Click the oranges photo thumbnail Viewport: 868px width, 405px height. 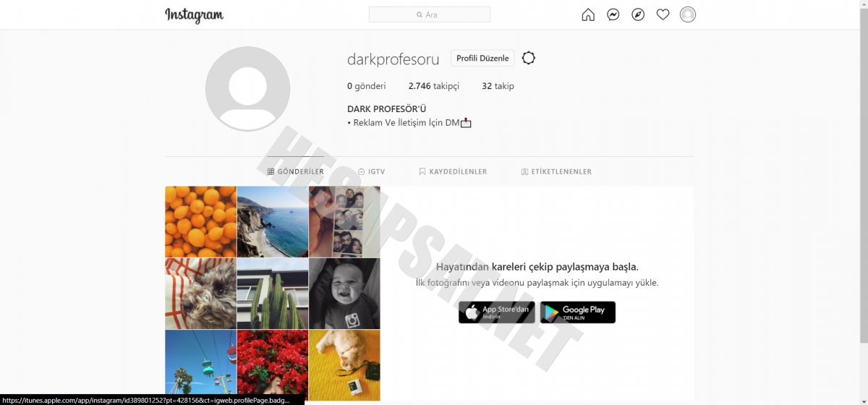coord(200,222)
